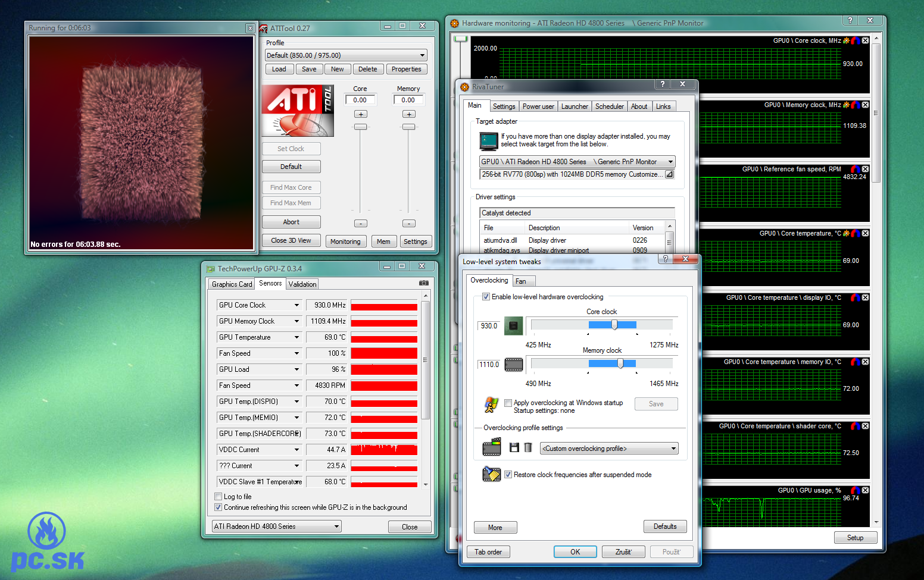
Task: Click the trash can delete profile icon
Action: click(527, 447)
